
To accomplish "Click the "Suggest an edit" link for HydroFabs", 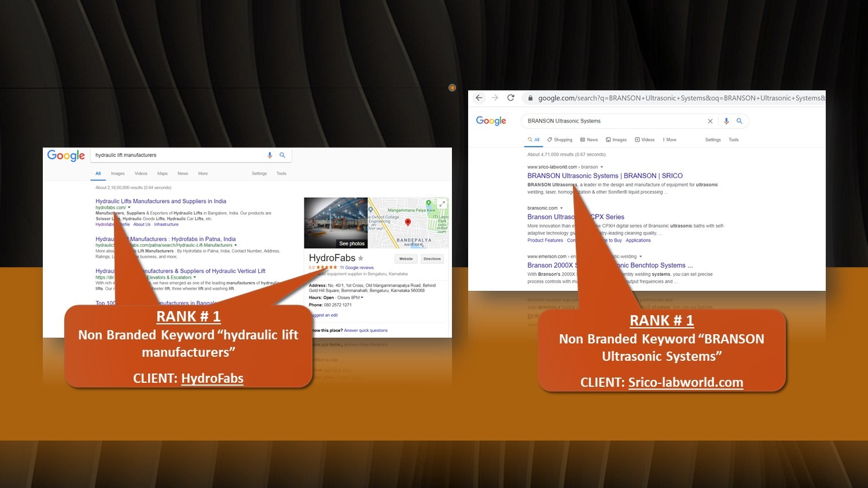I will click(x=323, y=315).
